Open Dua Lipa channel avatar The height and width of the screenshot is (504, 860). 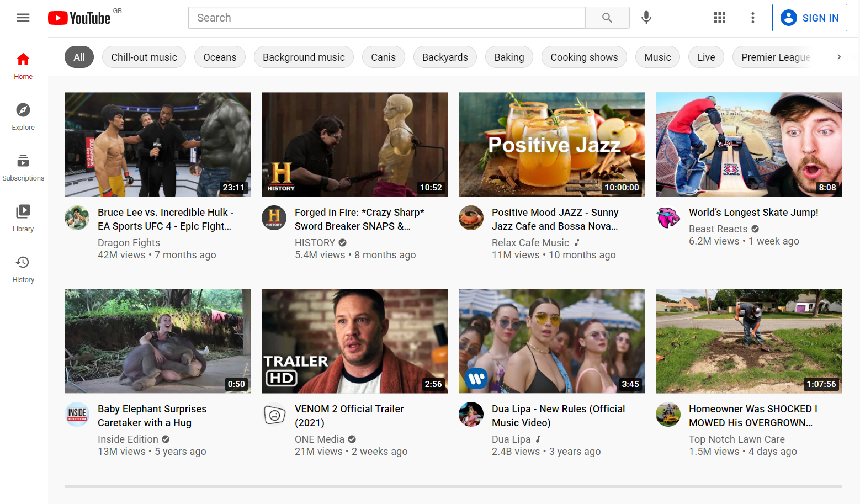[x=471, y=414]
